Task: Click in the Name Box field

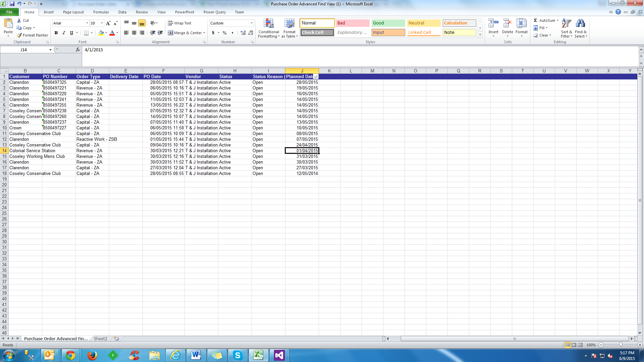Action: pyautogui.click(x=23, y=50)
